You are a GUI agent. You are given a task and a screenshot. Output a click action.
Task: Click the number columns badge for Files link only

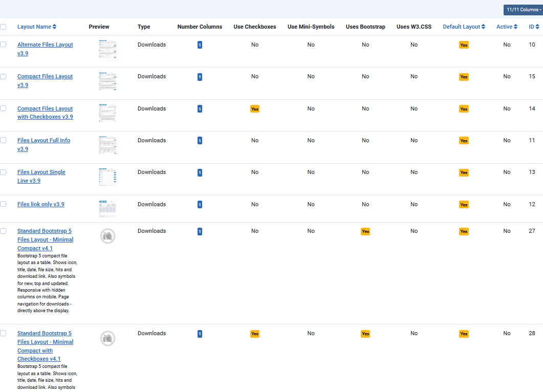[x=200, y=205]
